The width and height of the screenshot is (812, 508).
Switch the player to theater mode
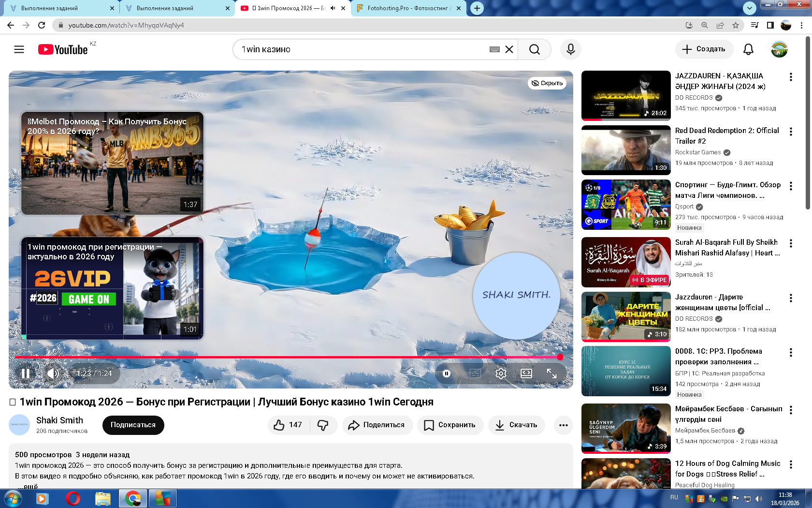tap(526, 374)
